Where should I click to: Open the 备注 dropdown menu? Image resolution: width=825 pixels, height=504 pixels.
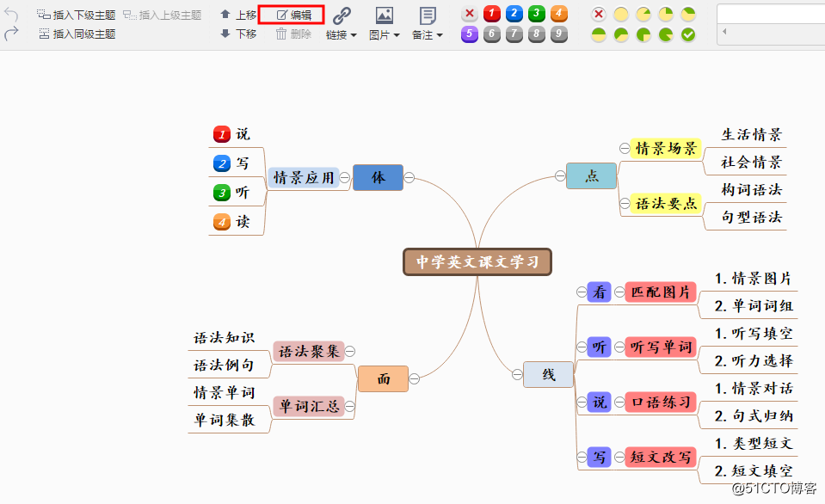coord(428,35)
